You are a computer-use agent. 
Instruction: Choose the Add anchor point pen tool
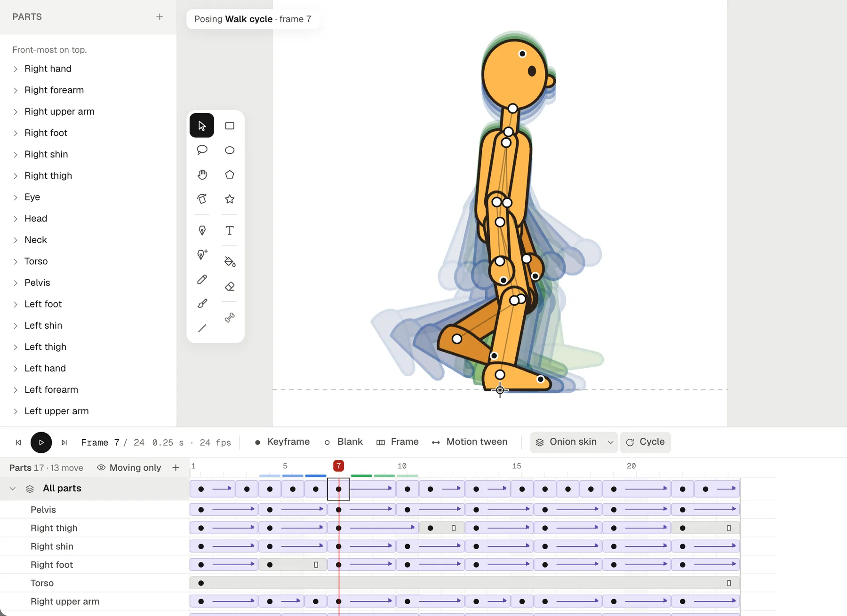pos(202,255)
